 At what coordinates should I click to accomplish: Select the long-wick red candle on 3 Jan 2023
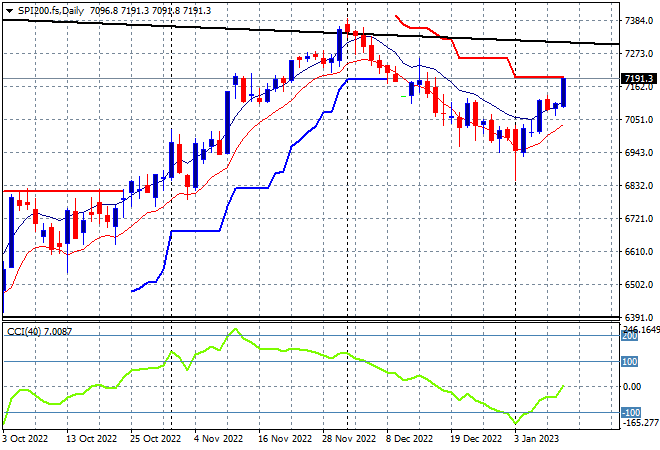(x=516, y=140)
